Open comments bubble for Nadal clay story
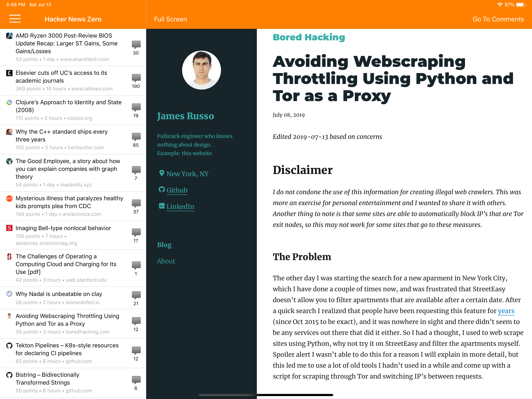 (x=136, y=298)
